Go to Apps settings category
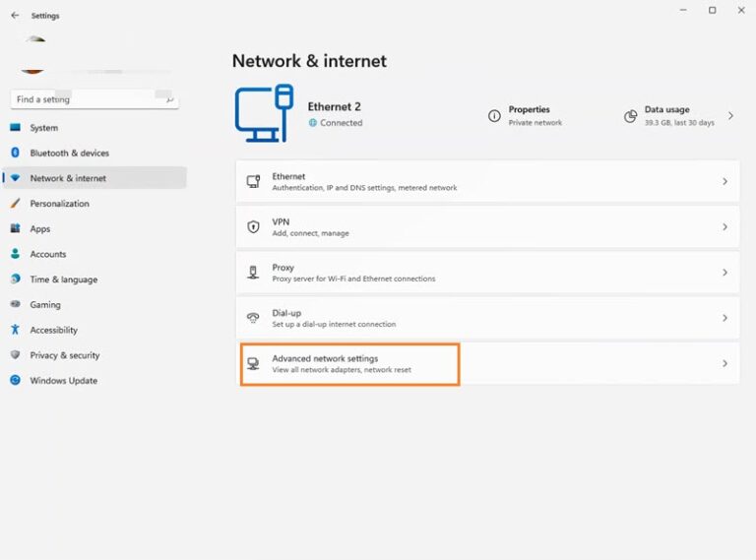Viewport: 756px width, 560px height. [x=94, y=228]
